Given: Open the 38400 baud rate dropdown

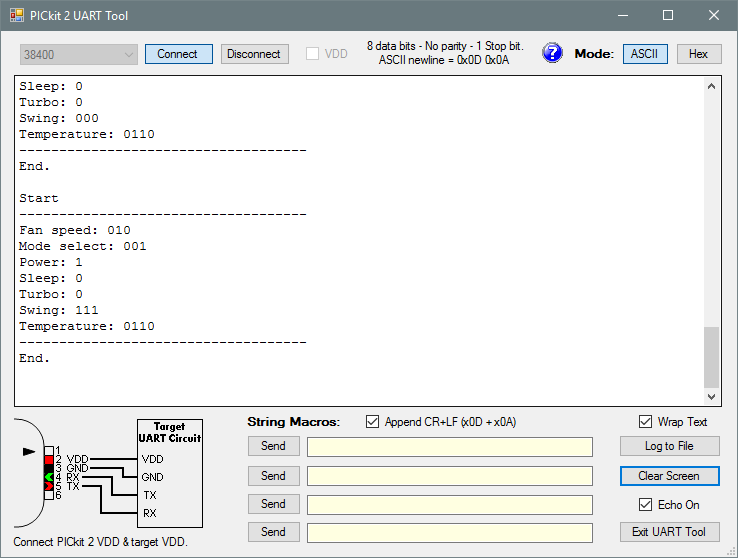Looking at the screenshot, I should [x=79, y=54].
